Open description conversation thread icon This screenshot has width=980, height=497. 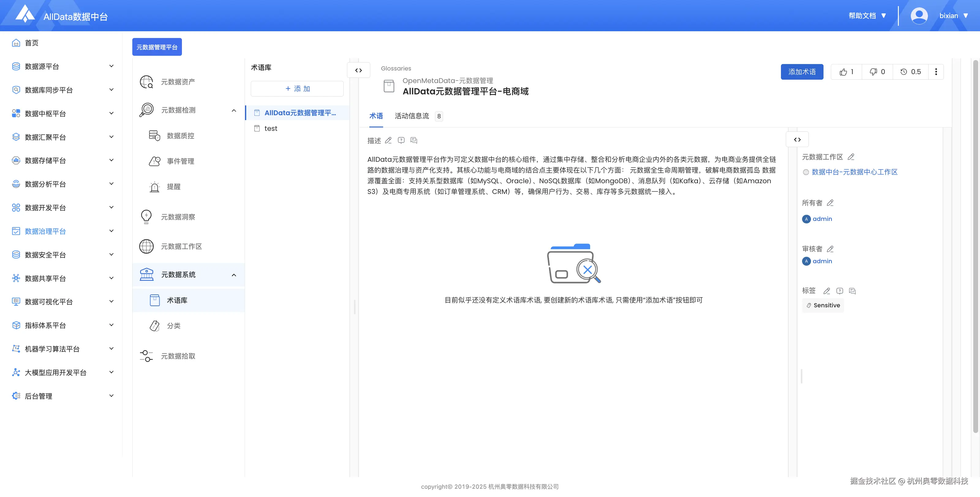pos(414,140)
